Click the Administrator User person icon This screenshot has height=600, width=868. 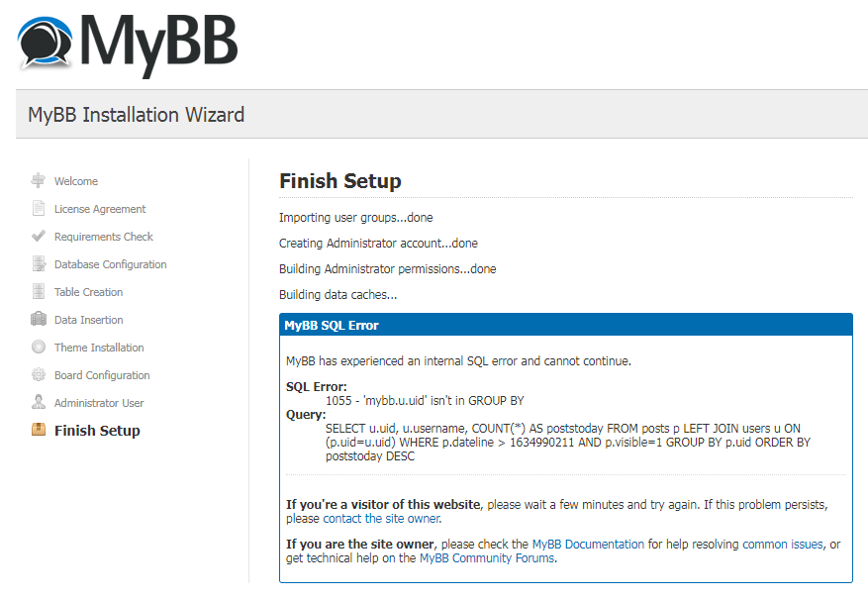(x=39, y=402)
